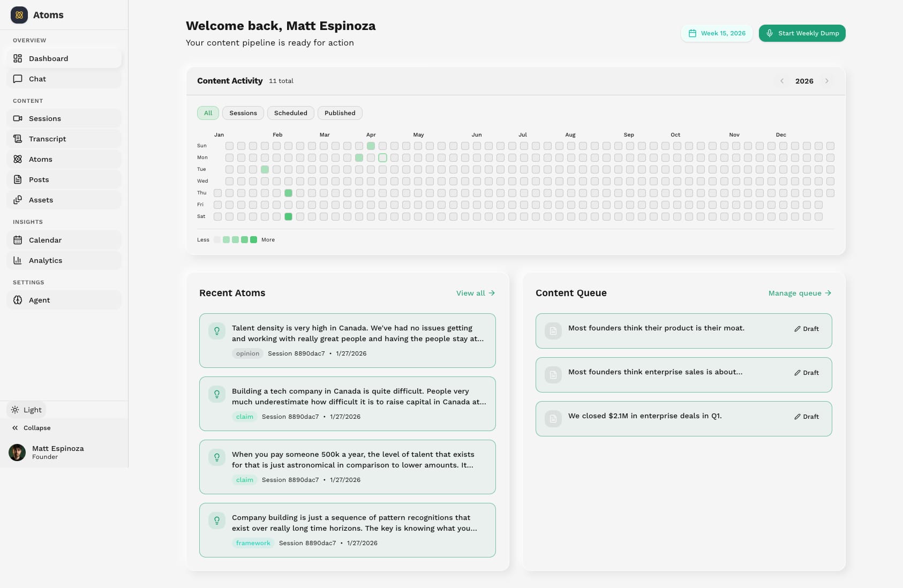Open the Chat section
Viewport: 903px width, 588px height.
(x=37, y=79)
